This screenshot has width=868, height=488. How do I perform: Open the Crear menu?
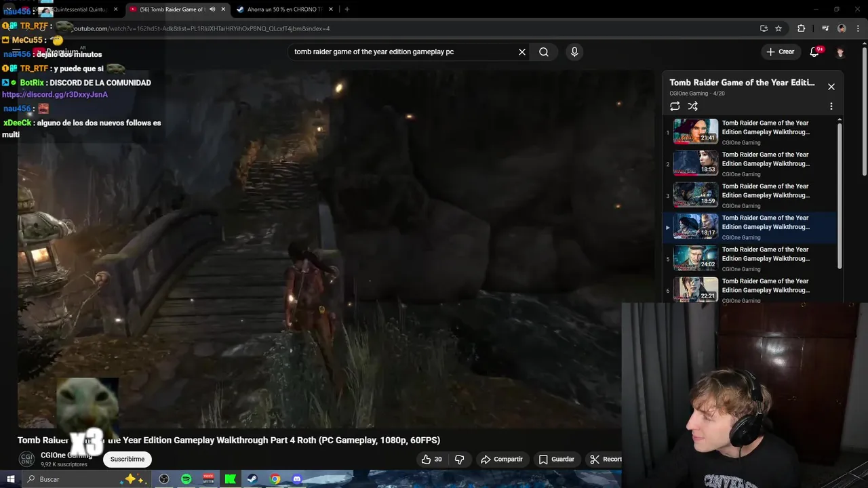click(781, 52)
